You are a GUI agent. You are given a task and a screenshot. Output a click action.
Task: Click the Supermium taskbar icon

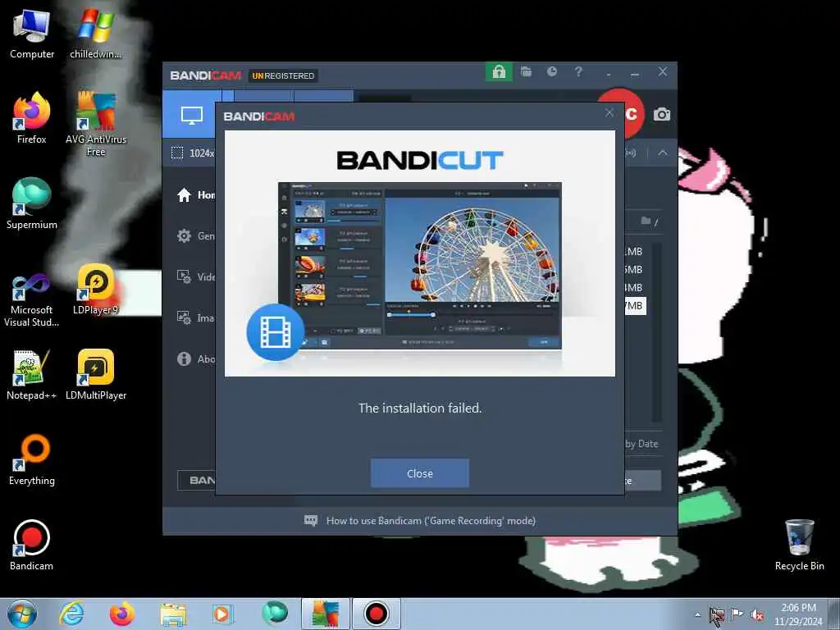(274, 614)
